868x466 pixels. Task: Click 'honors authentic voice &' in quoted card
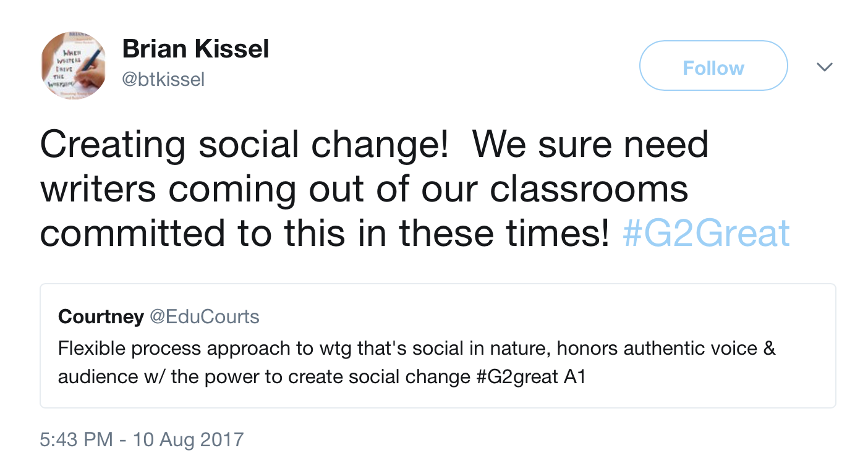click(x=666, y=348)
